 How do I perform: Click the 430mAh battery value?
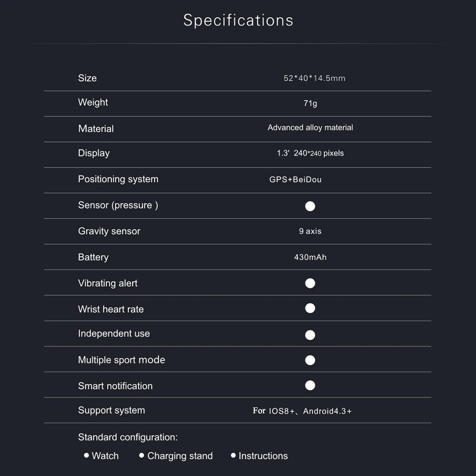(310, 257)
